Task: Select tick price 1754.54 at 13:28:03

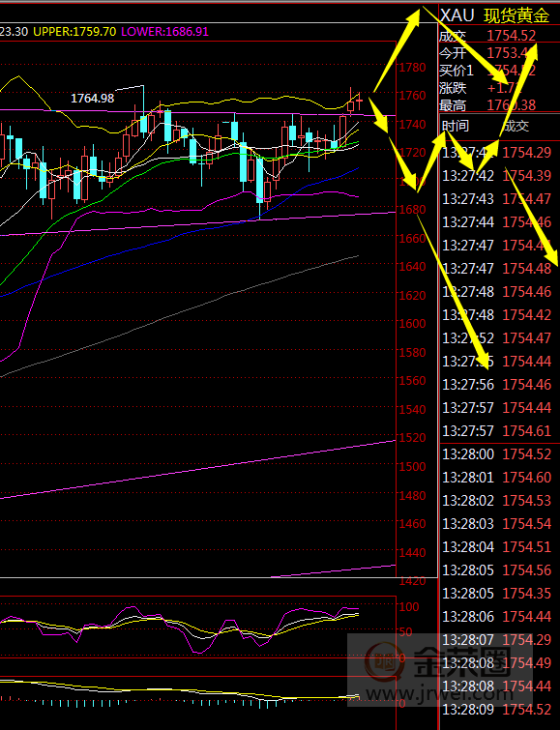Action: point(527,524)
